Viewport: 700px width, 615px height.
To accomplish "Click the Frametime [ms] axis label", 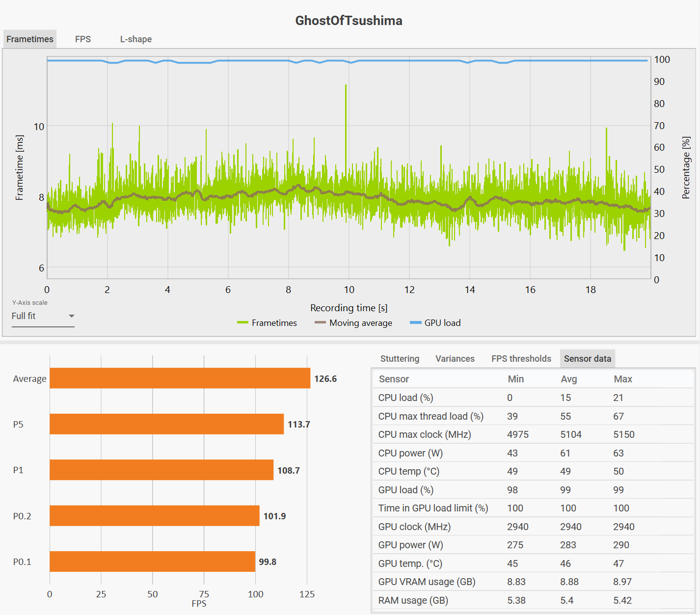I will click(x=19, y=167).
